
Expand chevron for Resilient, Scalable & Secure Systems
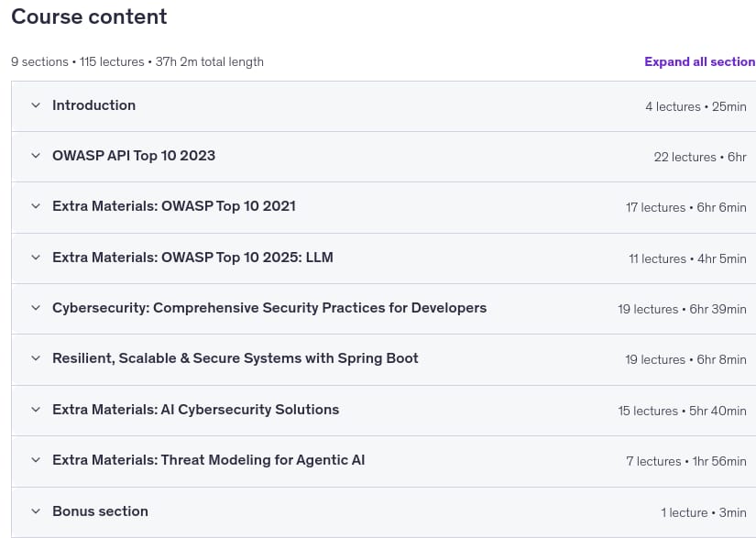pos(36,358)
